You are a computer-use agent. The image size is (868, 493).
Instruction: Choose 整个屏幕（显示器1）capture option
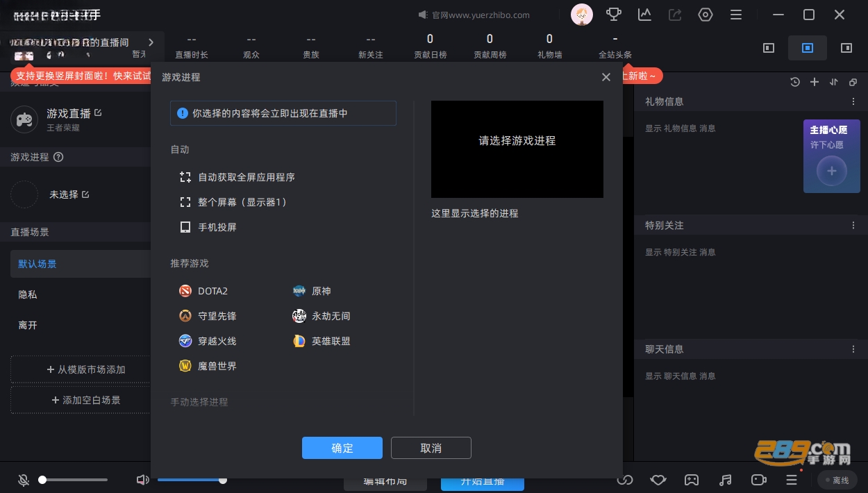(233, 202)
